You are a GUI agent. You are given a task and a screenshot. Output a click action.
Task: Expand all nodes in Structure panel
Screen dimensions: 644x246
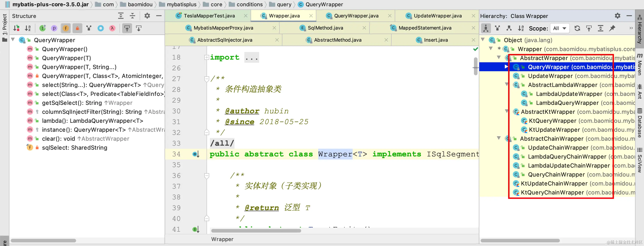121,16
